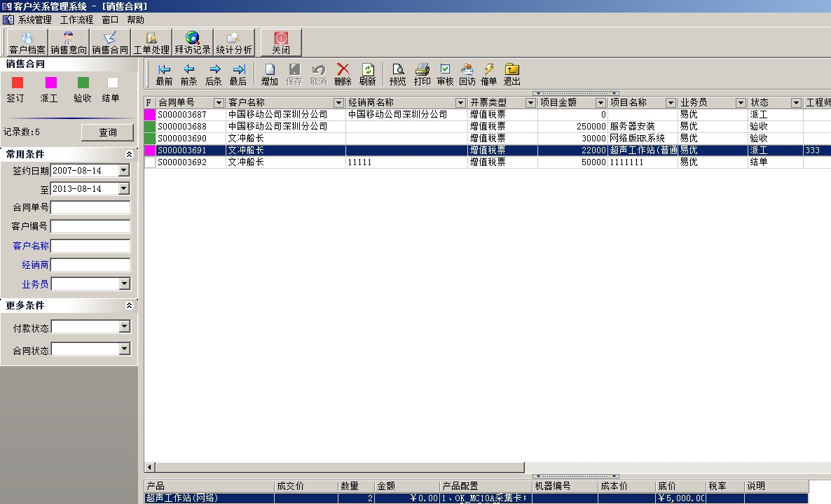Collapse the 常用条件 section
Image resolution: width=831 pixels, height=504 pixels.
point(128,153)
